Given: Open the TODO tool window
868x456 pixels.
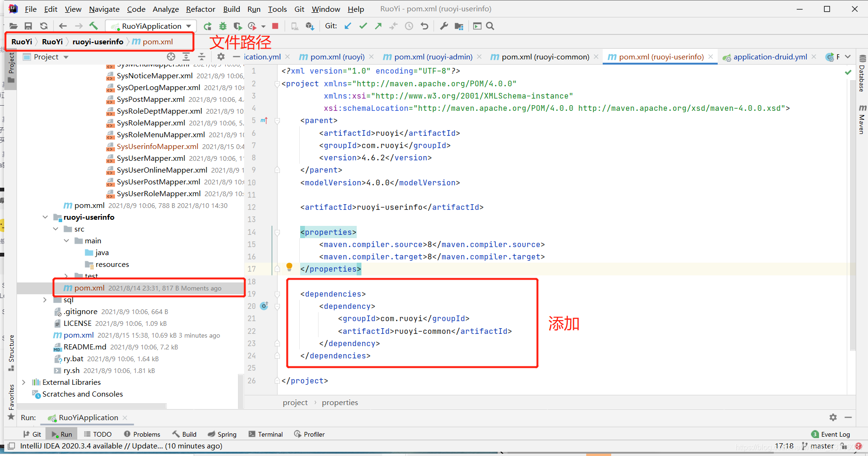Looking at the screenshot, I should (98, 434).
